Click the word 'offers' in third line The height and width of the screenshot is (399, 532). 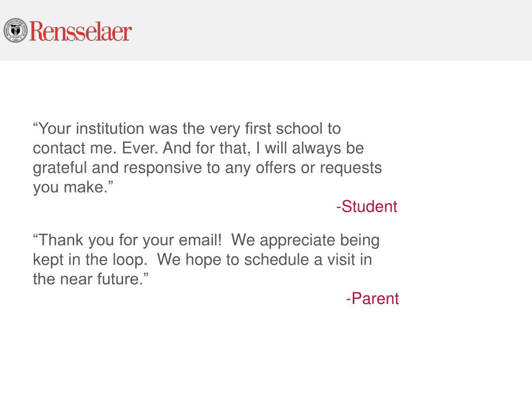point(275,168)
